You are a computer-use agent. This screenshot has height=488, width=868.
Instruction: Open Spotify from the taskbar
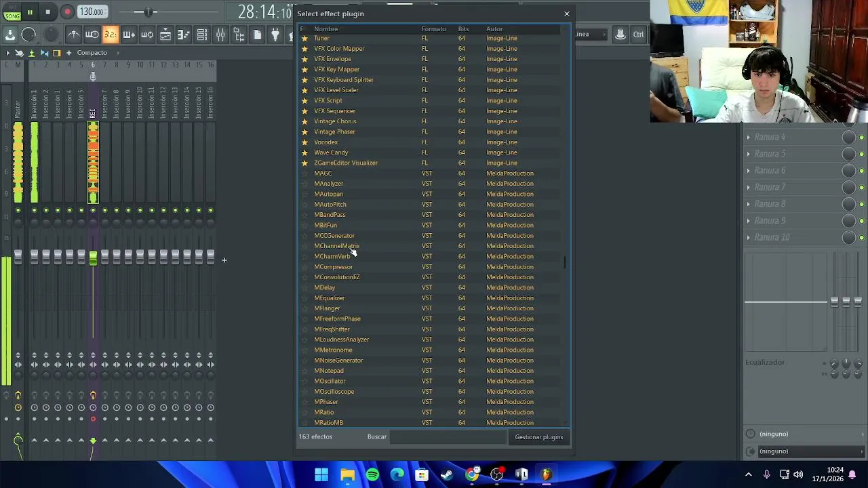coord(372,474)
